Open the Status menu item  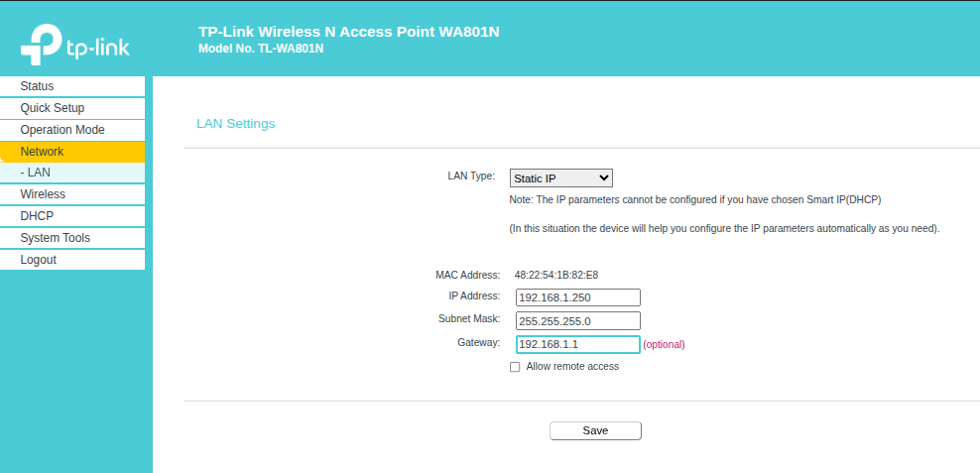point(72,86)
